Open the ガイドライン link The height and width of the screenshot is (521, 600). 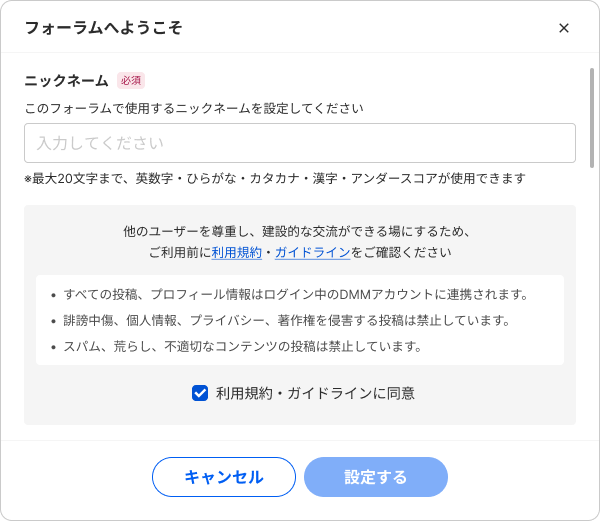pyautogui.click(x=311, y=253)
